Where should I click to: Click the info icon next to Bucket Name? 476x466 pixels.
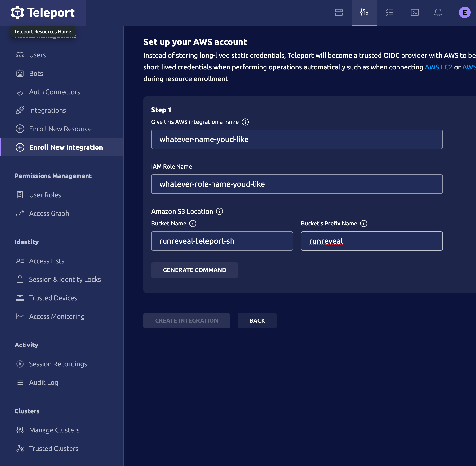click(x=193, y=224)
